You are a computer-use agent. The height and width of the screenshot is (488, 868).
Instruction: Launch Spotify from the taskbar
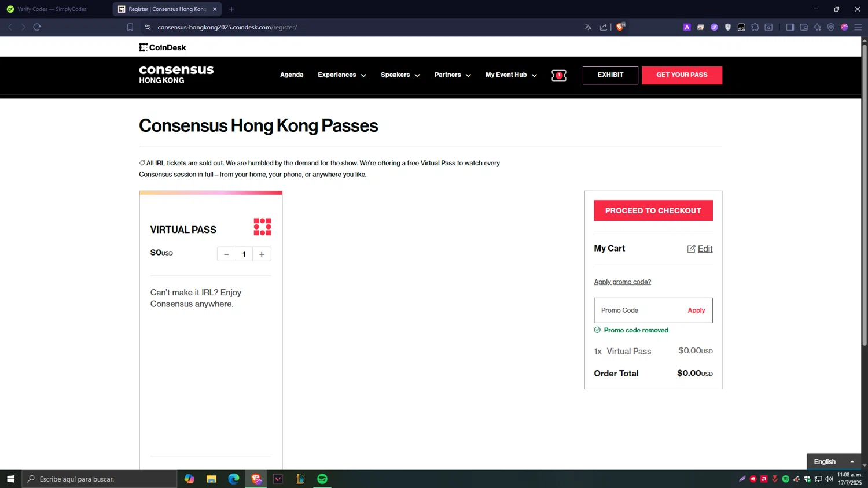[x=322, y=479]
